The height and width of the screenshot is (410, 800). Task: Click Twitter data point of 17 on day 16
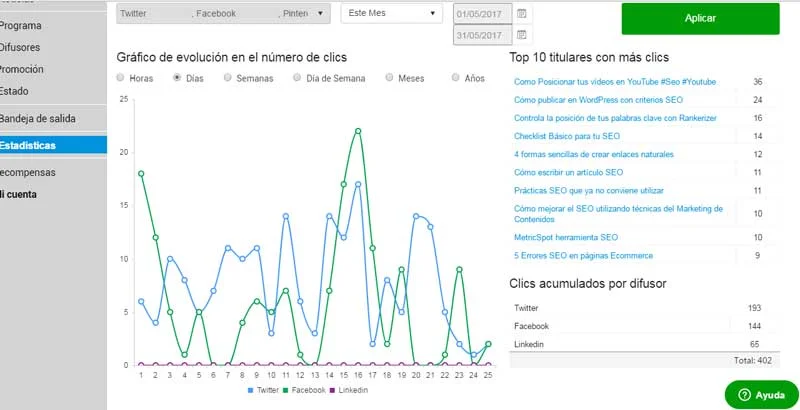pos(358,184)
